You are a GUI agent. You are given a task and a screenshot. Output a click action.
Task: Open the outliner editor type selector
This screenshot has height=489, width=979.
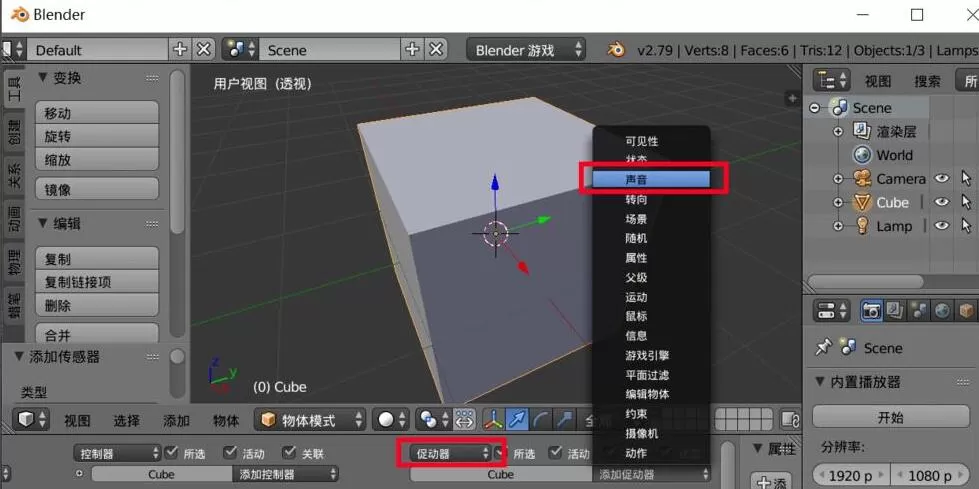click(x=834, y=81)
